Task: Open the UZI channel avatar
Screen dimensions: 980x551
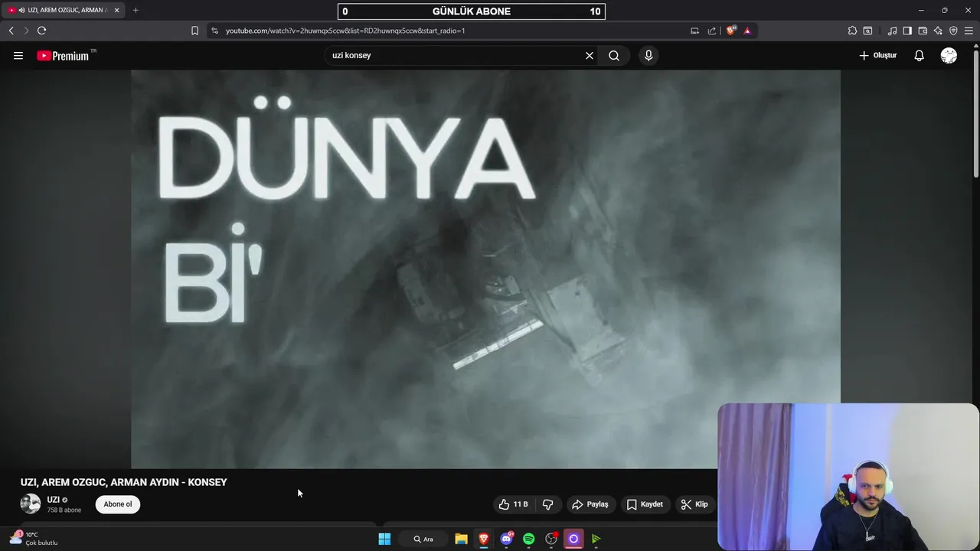Action: [31, 504]
